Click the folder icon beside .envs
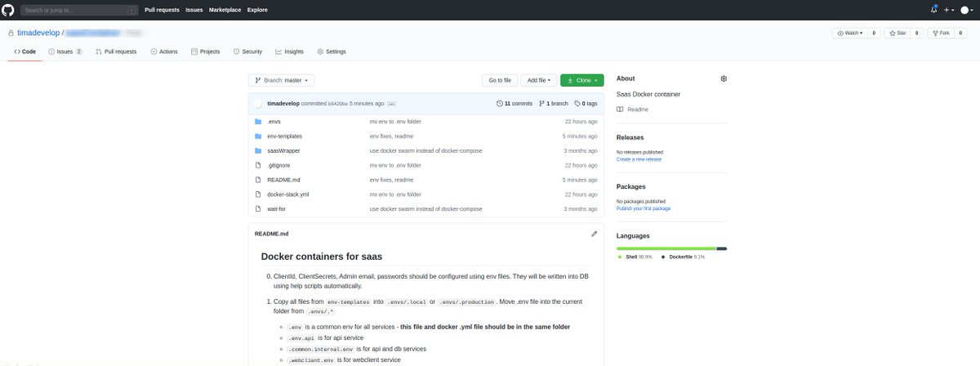This screenshot has height=366, width=980. [258, 121]
